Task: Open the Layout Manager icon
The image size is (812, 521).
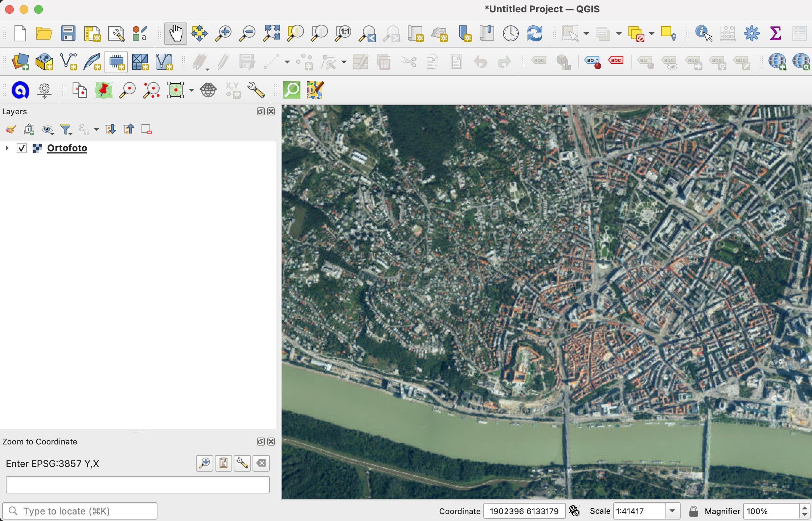Action: point(116,33)
